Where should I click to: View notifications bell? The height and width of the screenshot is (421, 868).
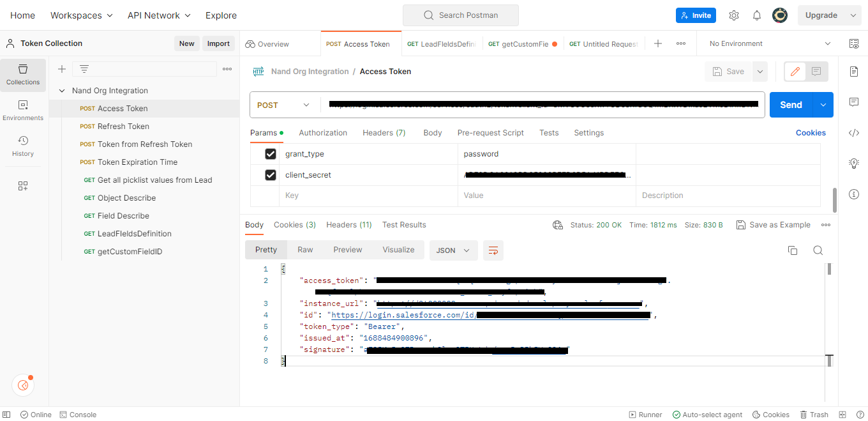(757, 15)
